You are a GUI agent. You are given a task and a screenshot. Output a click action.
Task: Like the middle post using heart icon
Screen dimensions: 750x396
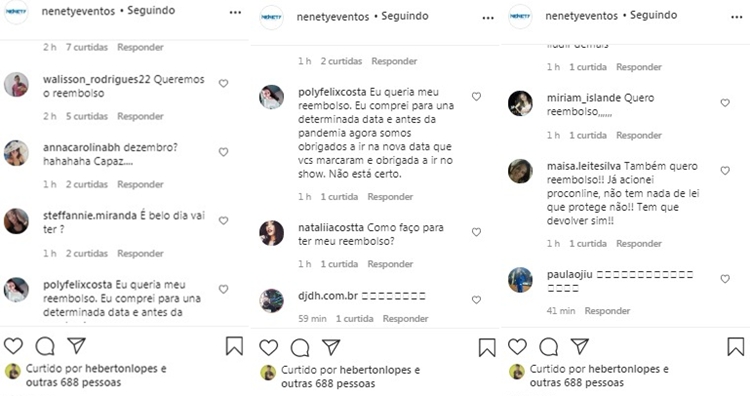tap(268, 347)
